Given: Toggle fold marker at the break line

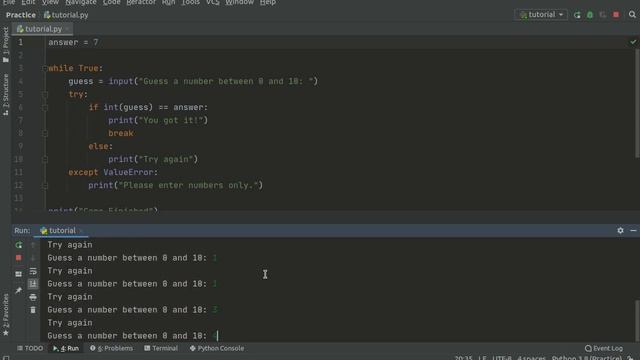Looking at the screenshot, I should pos(45,133).
